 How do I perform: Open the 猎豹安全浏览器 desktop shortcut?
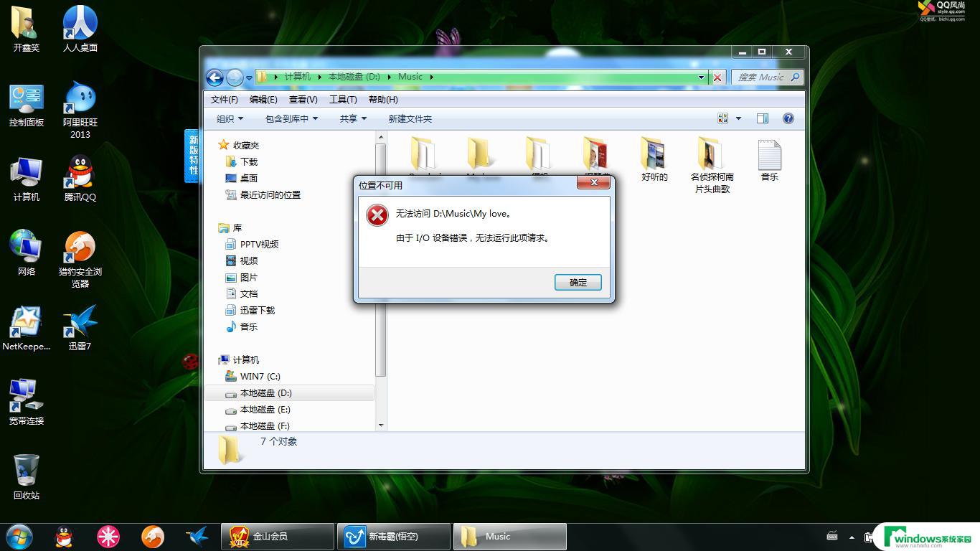pos(80,259)
